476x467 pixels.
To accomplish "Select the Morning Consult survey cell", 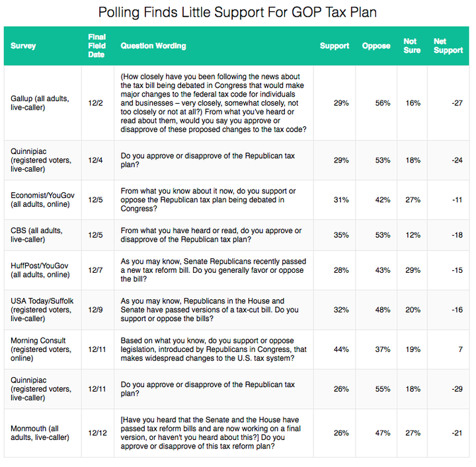I will point(41,349).
